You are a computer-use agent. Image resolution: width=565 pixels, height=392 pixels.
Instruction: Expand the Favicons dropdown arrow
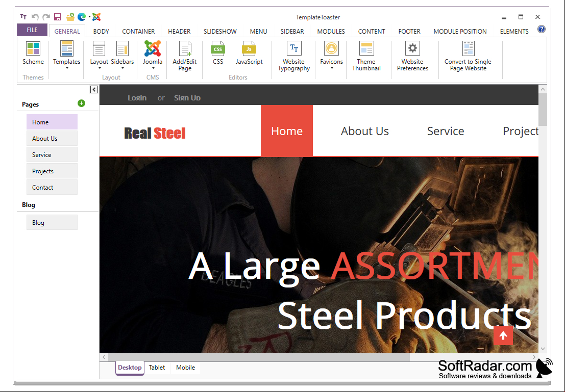[332, 68]
